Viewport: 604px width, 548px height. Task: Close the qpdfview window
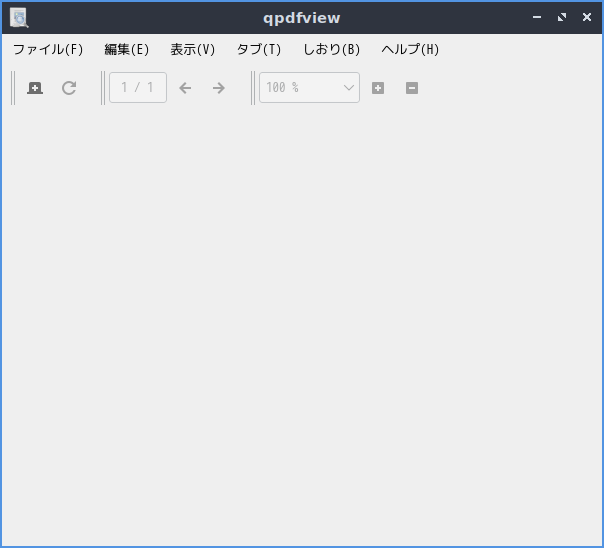(587, 17)
